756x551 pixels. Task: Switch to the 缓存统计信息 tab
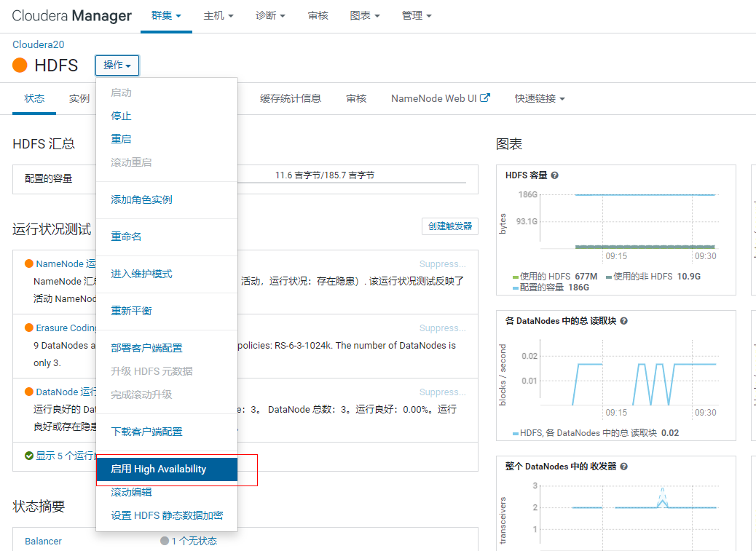click(291, 98)
